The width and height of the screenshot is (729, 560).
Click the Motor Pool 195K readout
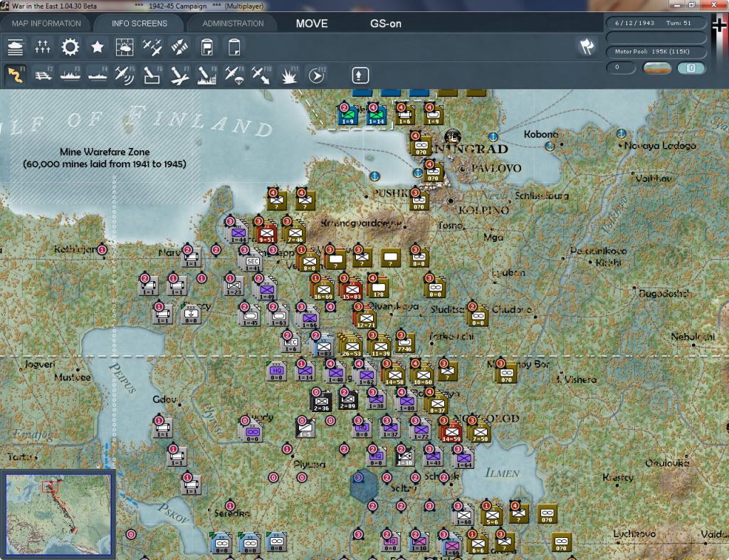click(656, 51)
